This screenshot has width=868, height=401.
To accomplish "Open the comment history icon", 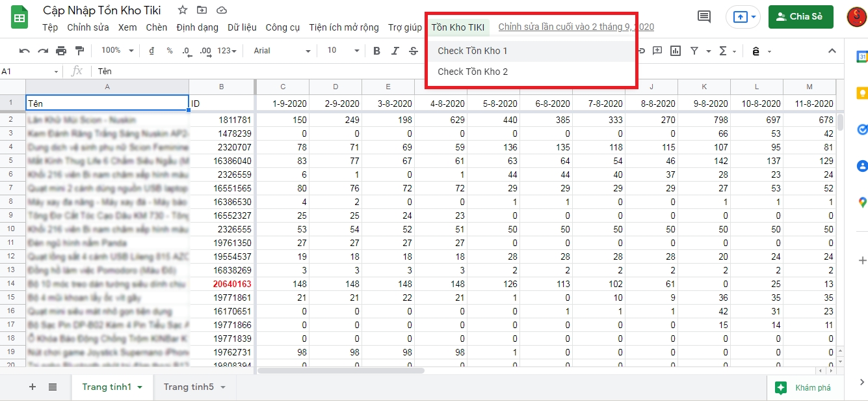I will (704, 17).
